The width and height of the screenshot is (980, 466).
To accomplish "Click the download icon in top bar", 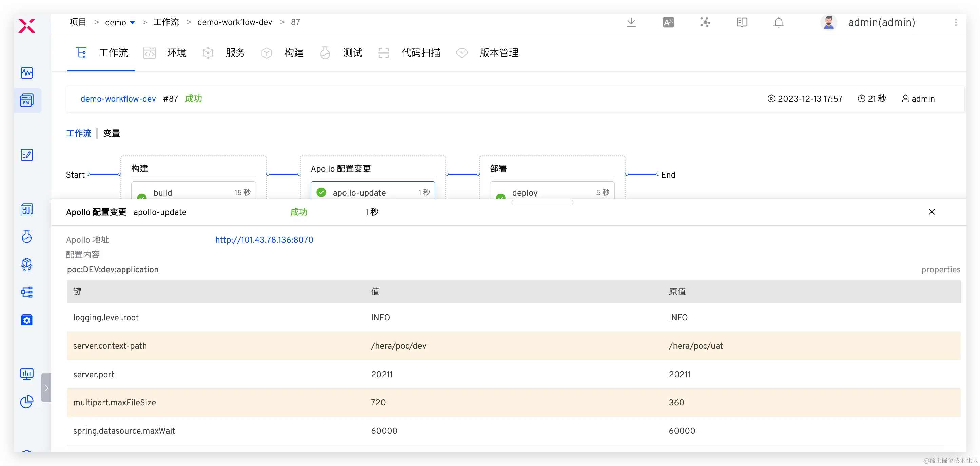I will point(631,22).
